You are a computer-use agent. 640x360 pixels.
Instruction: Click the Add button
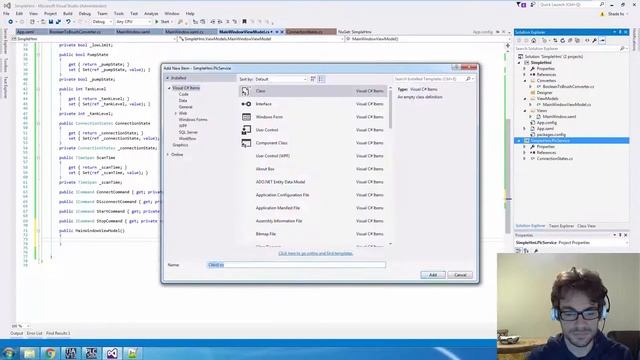click(433, 275)
